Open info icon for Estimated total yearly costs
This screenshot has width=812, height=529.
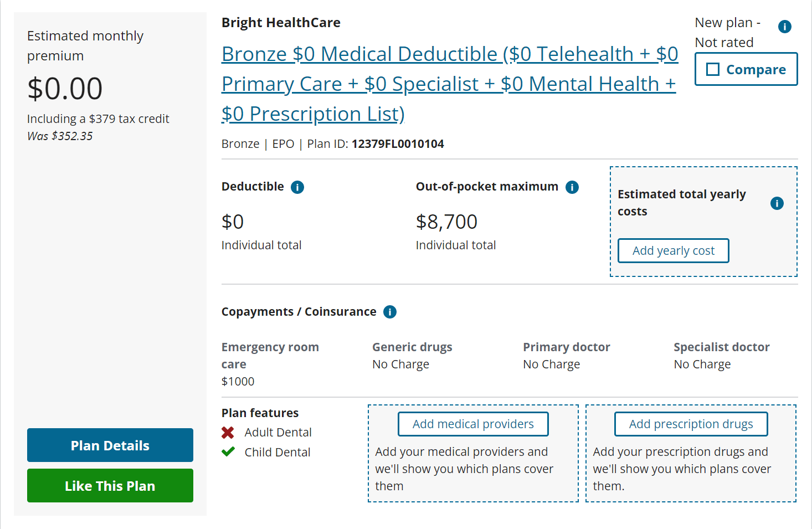coord(777,203)
